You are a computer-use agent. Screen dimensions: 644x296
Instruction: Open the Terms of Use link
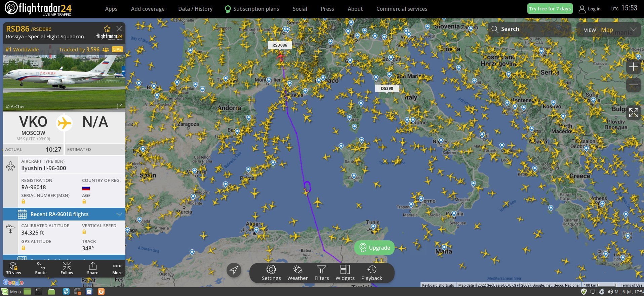tap(631, 285)
